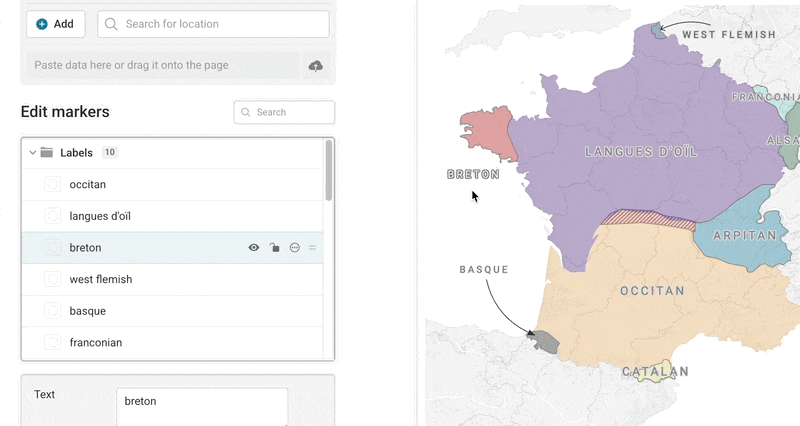Collapse the Labels group chevron
Screen dimensions: 800x426
[x=33, y=153]
